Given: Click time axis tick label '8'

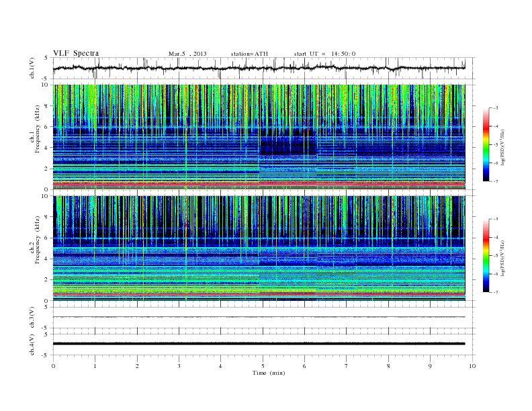Looking at the screenshot, I should tap(388, 366).
